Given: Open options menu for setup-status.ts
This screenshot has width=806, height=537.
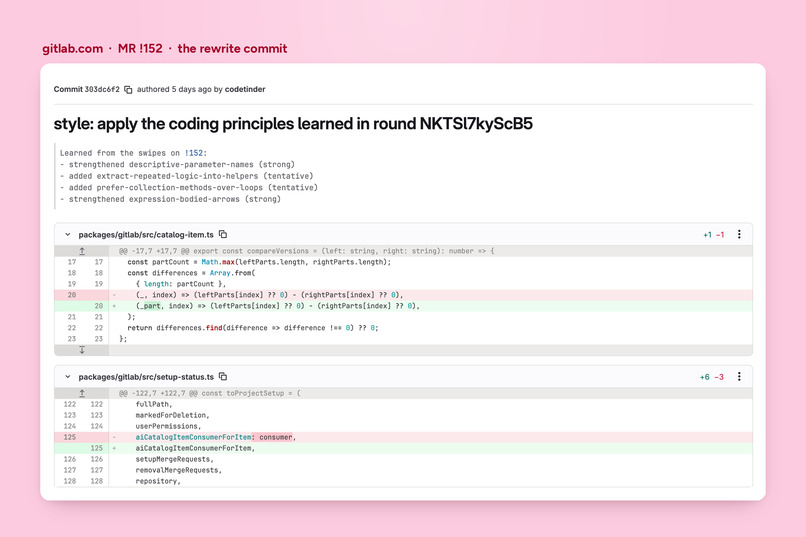Looking at the screenshot, I should click(x=739, y=377).
